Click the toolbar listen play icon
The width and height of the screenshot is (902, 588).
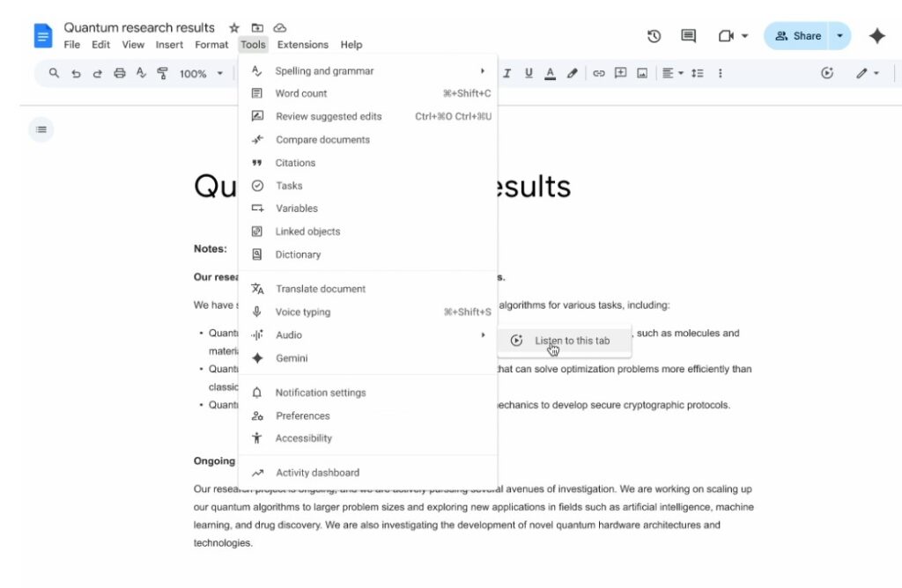pyautogui.click(x=827, y=72)
